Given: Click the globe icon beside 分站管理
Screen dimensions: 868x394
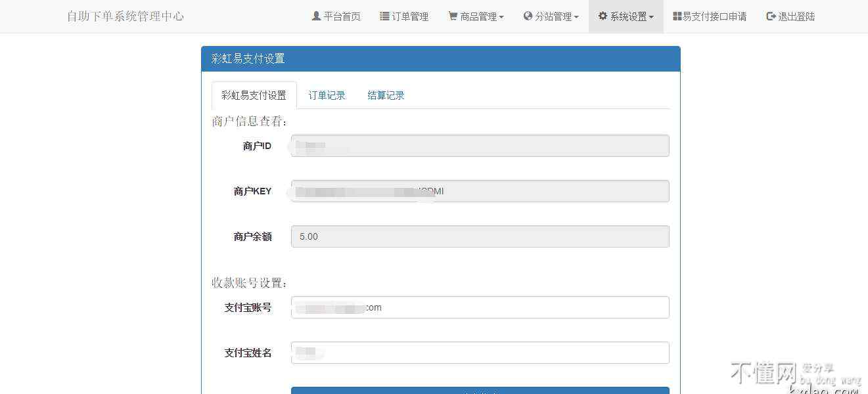Looking at the screenshot, I should pos(528,16).
